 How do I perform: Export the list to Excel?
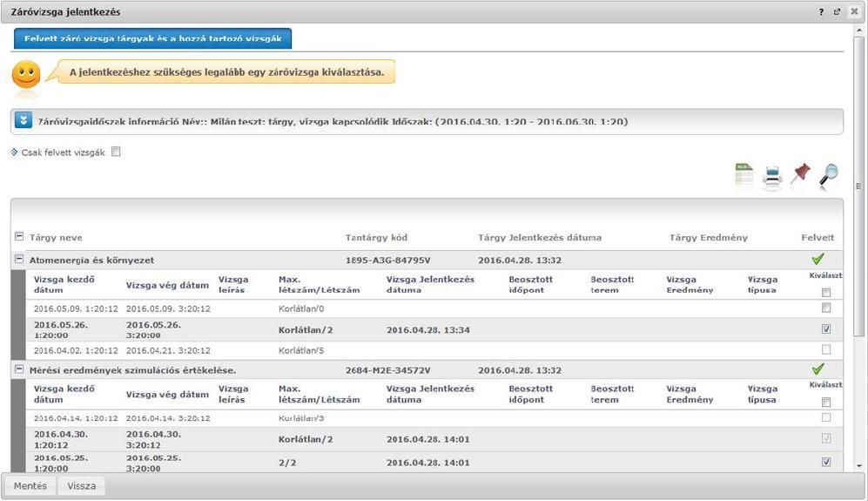(x=744, y=174)
